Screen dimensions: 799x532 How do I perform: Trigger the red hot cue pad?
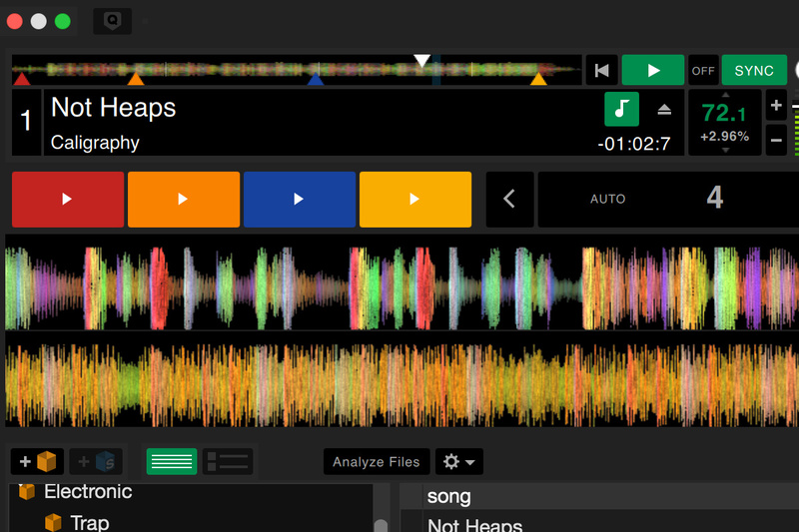(x=68, y=200)
